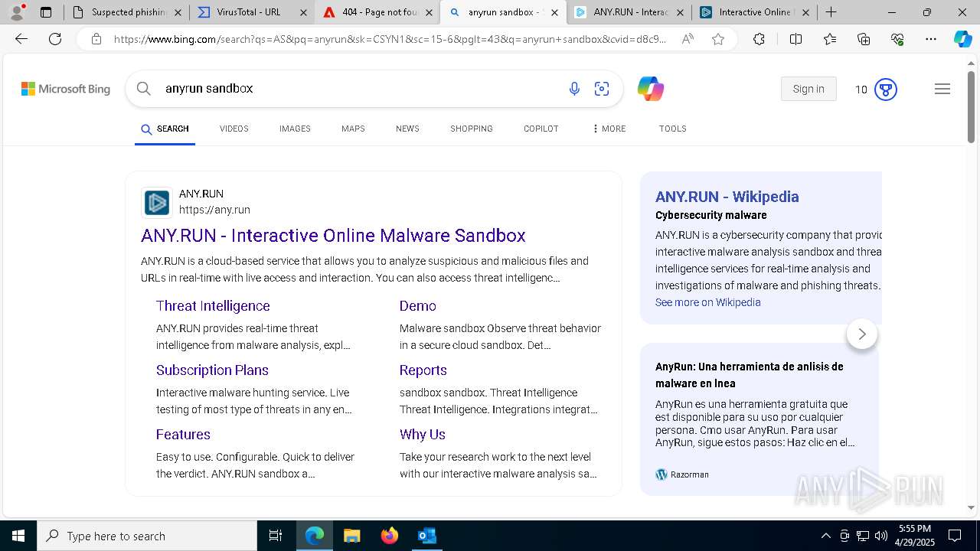
Task: Open ANY.RUN - Interactive Online Malware Sandbox result
Action: tap(333, 236)
